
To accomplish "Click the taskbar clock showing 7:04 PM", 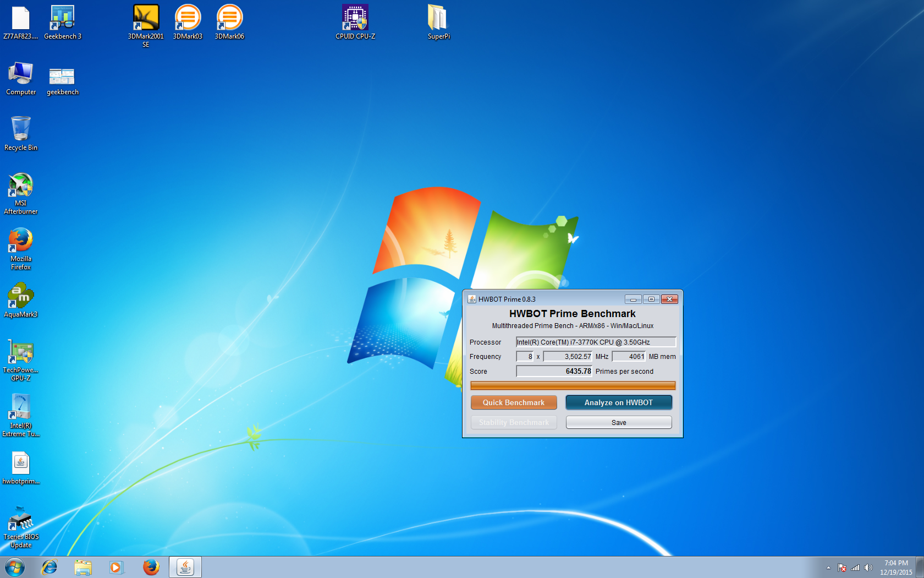I will [x=896, y=568].
